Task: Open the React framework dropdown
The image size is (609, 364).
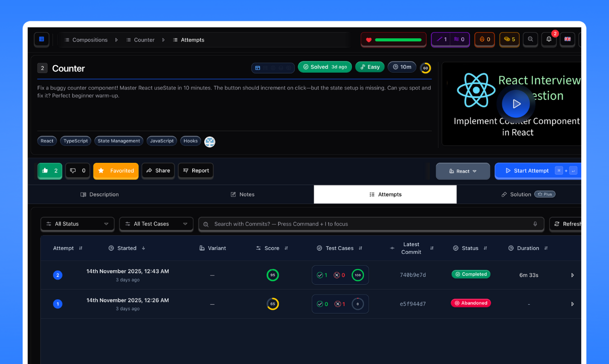Action: (x=463, y=171)
